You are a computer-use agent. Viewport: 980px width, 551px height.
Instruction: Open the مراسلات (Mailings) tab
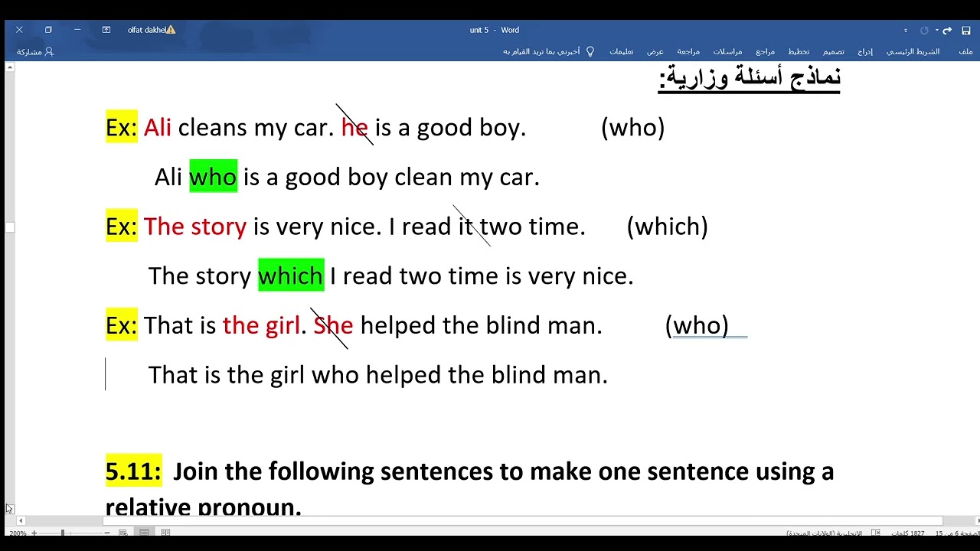[x=727, y=51]
